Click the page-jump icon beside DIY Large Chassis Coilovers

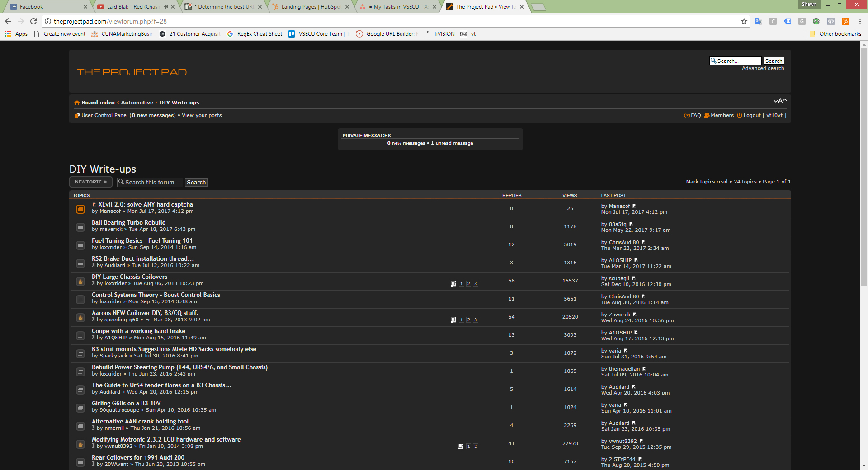[454, 284]
